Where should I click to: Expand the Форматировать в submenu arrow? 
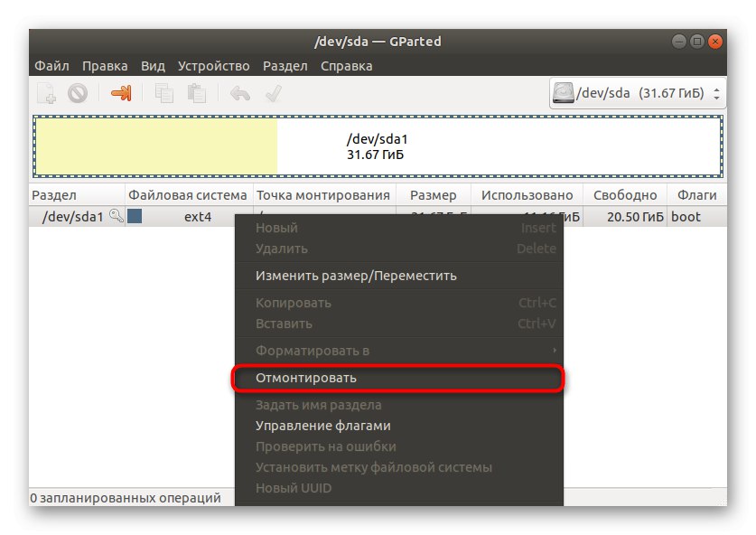555,351
